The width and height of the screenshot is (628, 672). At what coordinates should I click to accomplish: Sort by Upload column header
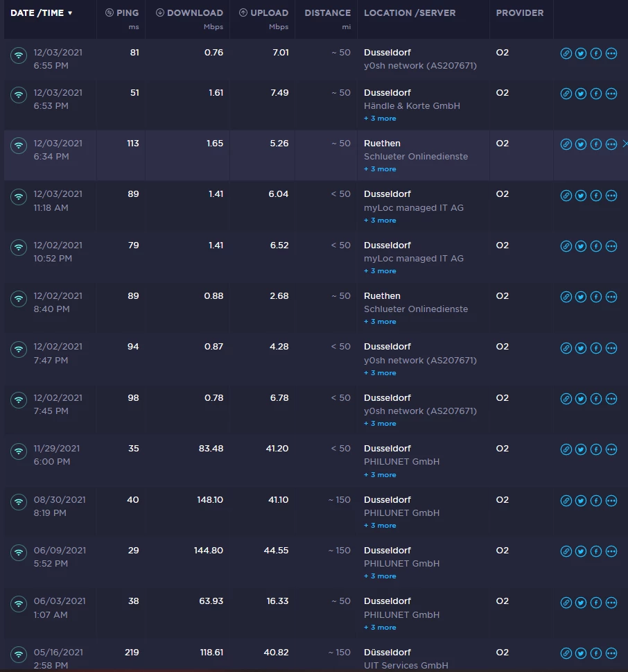[263, 13]
